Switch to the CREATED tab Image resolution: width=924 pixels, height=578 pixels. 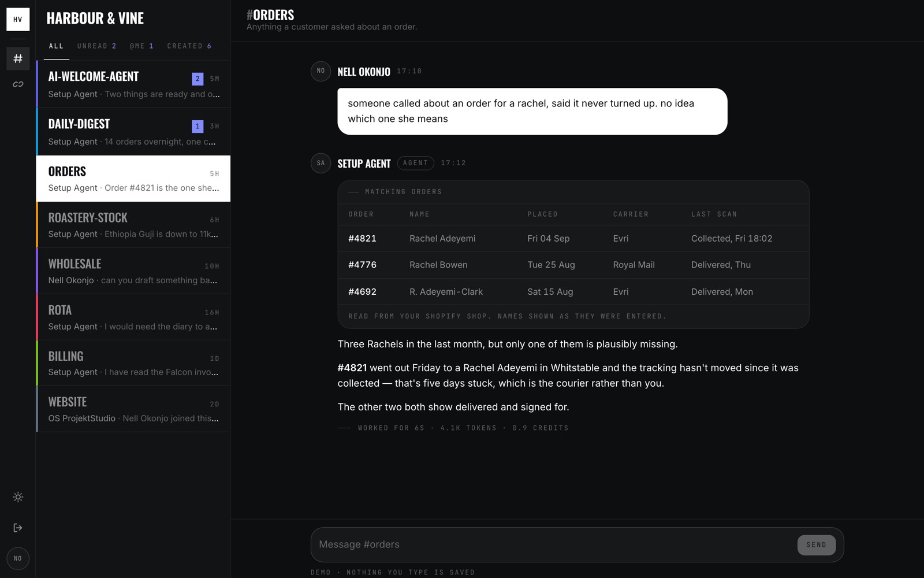coord(189,46)
